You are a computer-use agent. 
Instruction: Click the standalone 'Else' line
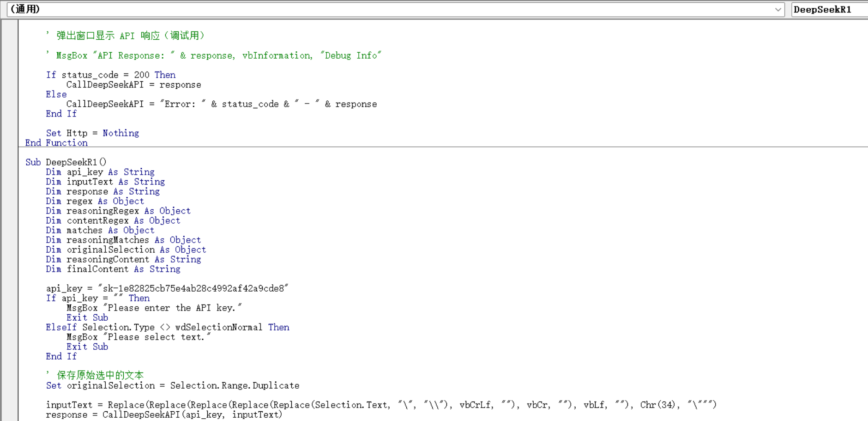56,94
